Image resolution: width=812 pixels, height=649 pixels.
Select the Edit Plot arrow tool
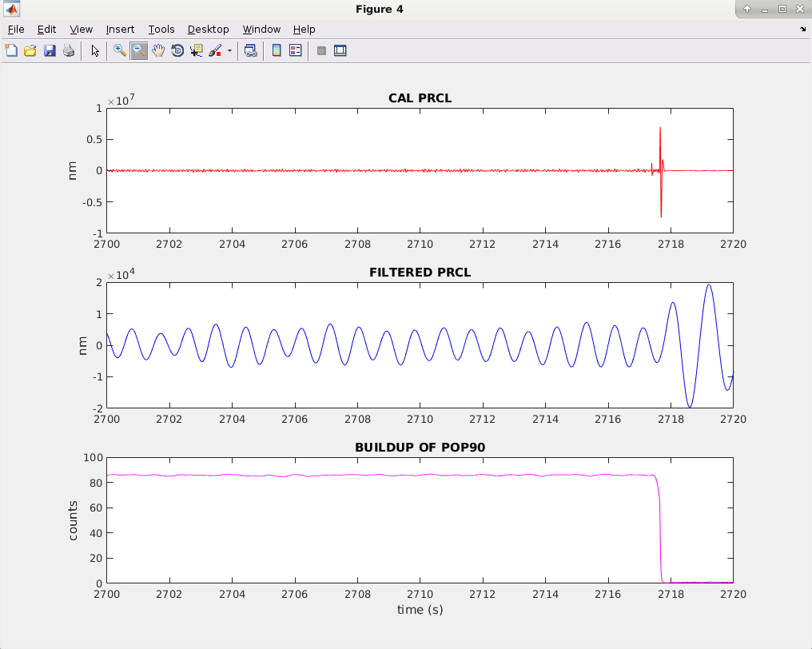pyautogui.click(x=95, y=51)
